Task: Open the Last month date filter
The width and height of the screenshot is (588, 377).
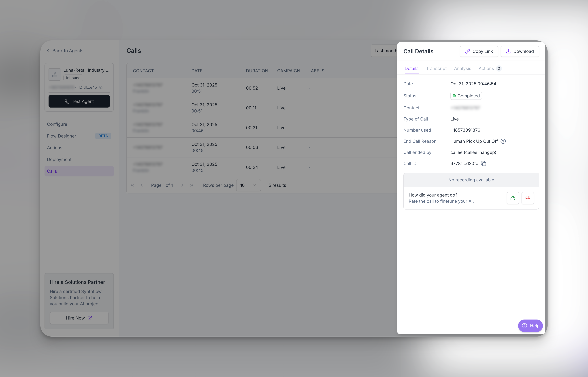Action: 384,51
